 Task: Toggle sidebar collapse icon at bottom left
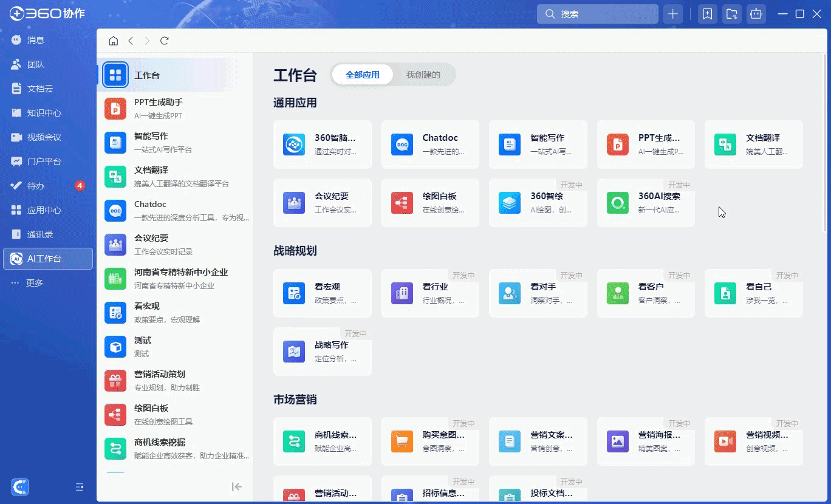79,487
